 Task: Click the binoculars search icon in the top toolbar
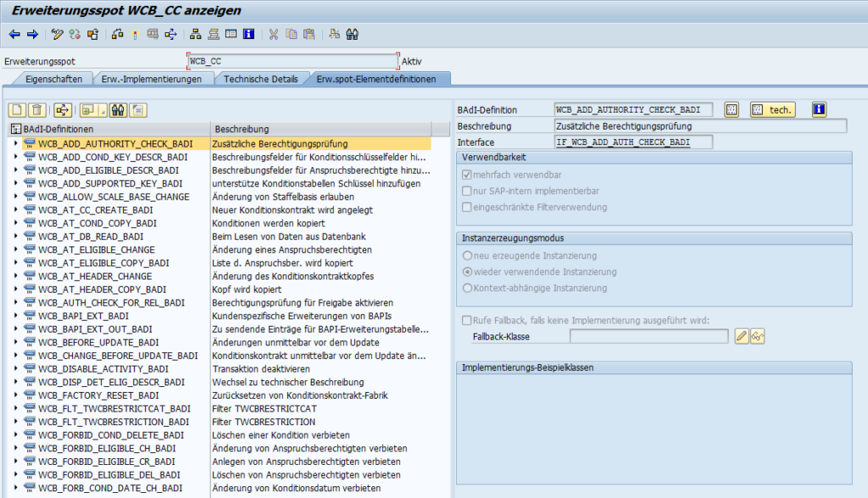[353, 35]
